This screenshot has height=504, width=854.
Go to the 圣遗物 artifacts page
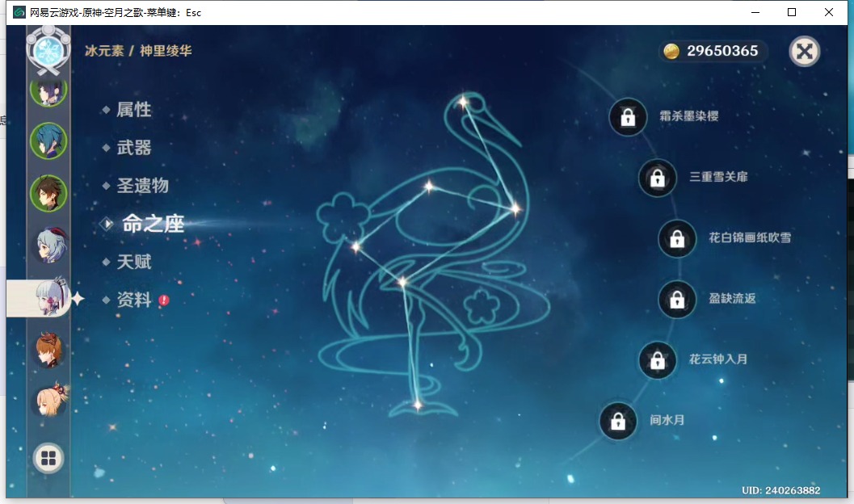point(142,186)
